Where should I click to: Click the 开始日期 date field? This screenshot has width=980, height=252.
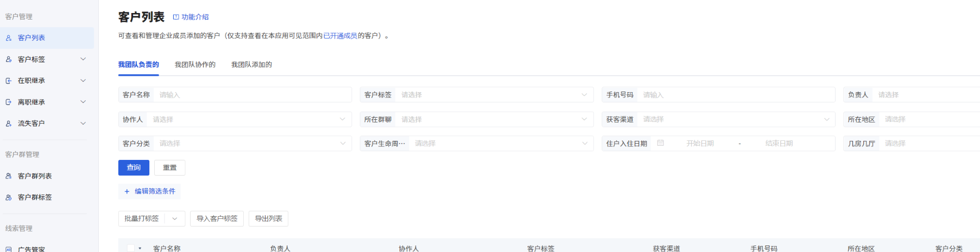[x=700, y=144]
